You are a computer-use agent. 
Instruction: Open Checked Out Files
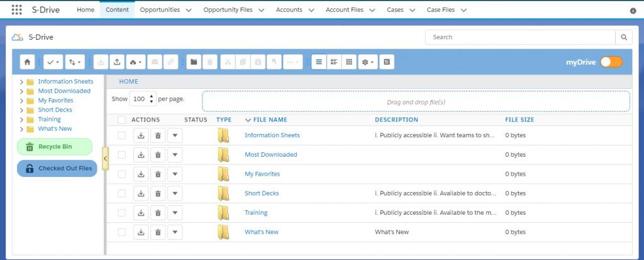pyautogui.click(x=57, y=168)
